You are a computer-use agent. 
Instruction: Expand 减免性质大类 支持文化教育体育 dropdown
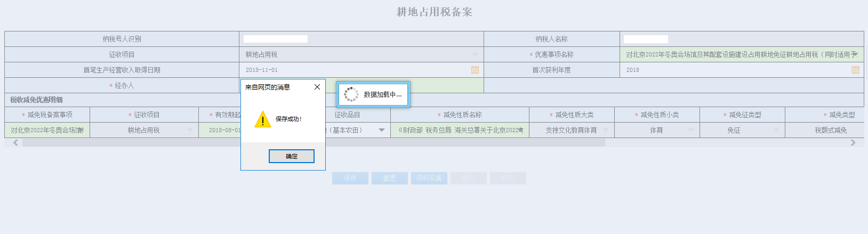click(606, 130)
